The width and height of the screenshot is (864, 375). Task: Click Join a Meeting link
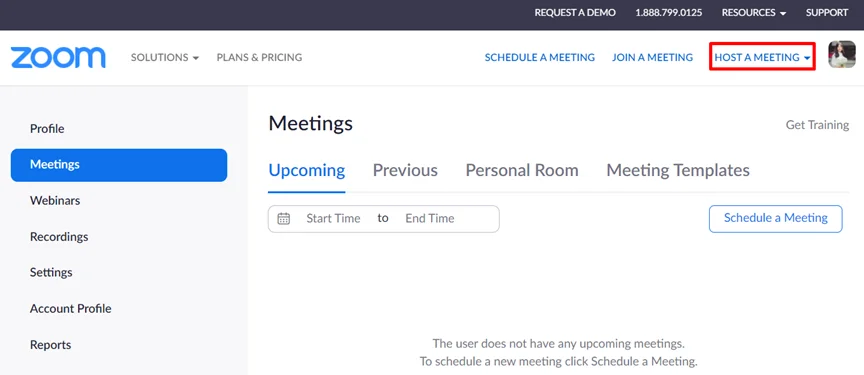coord(652,57)
